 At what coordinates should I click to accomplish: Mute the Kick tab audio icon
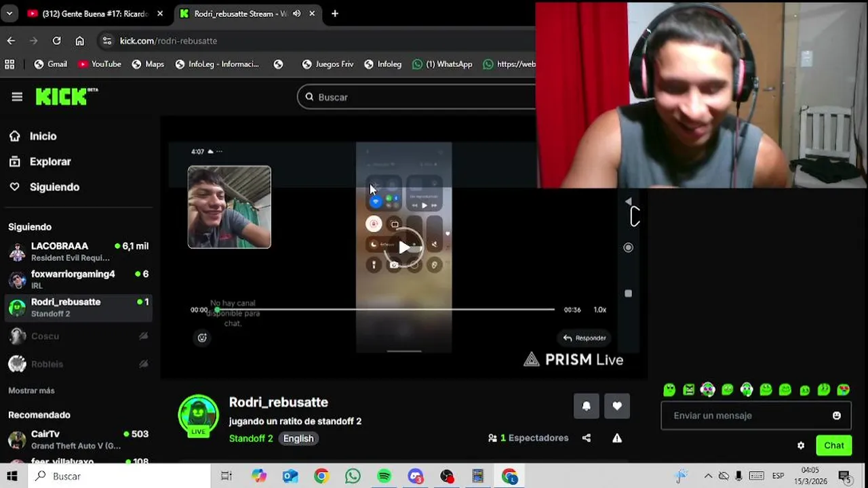[296, 14]
